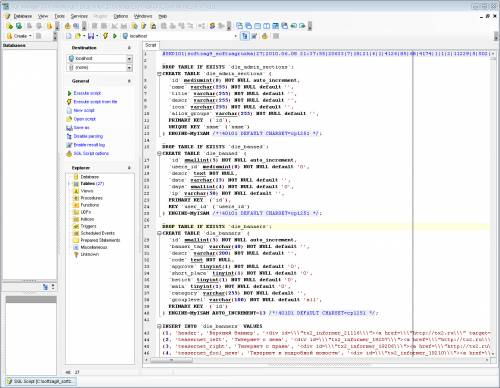The width and height of the screenshot is (500, 388).
Task: Select Triggers in the Explorer tree
Action: click(x=88, y=226)
